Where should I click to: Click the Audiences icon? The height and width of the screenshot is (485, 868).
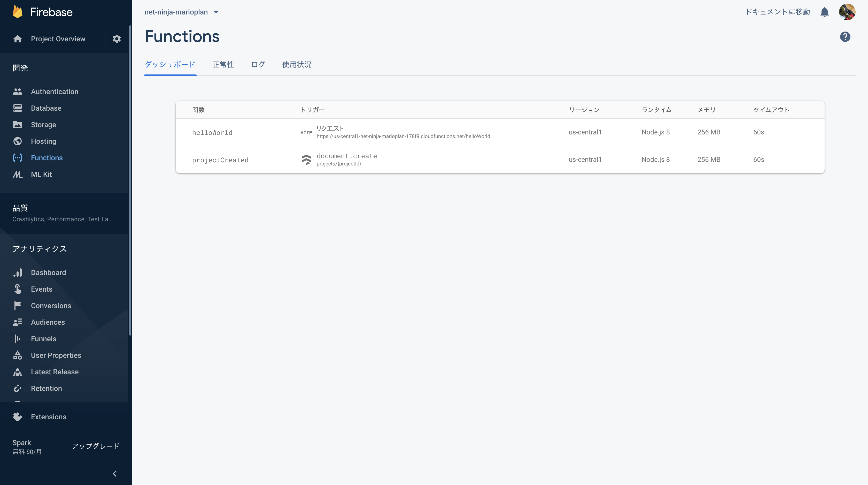click(x=18, y=322)
